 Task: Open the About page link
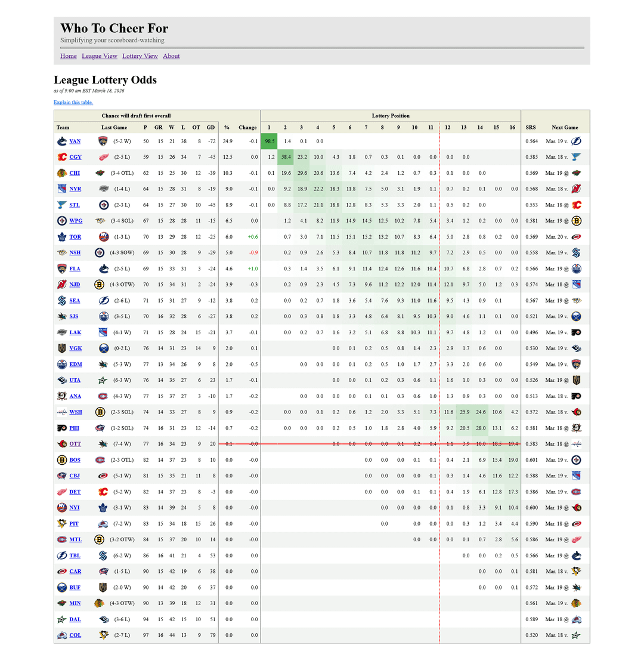[171, 56]
